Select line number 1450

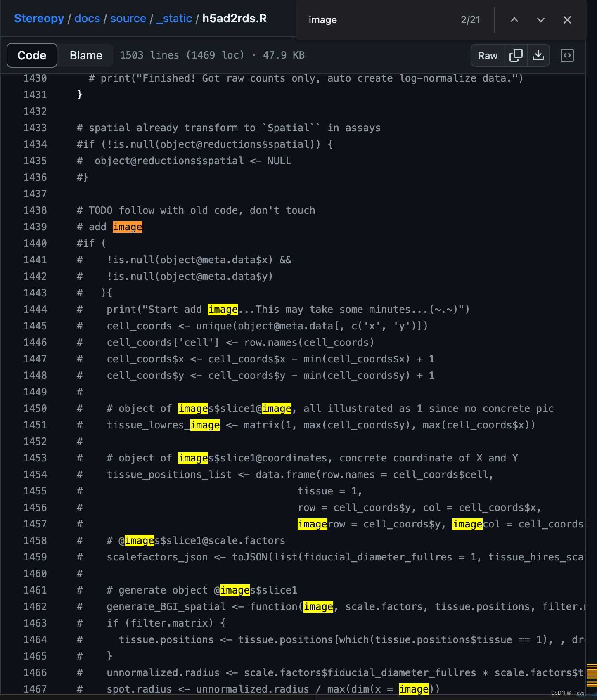click(x=35, y=409)
